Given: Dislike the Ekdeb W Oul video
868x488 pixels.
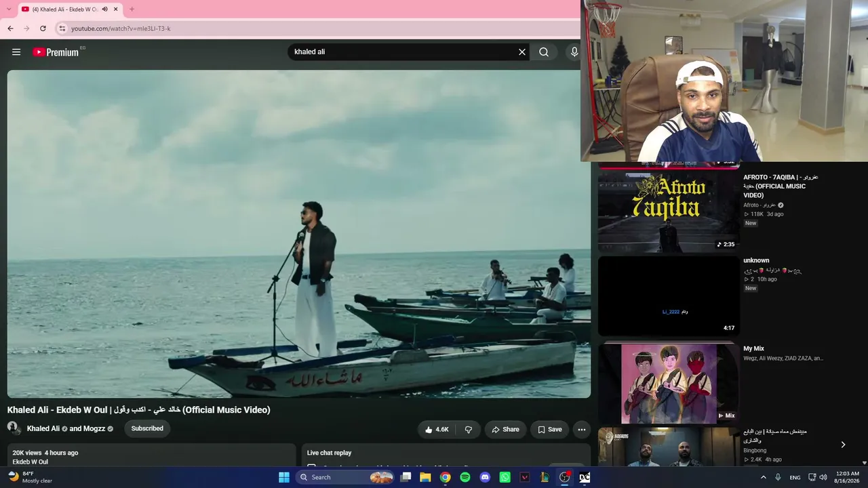Looking at the screenshot, I should coord(469,429).
